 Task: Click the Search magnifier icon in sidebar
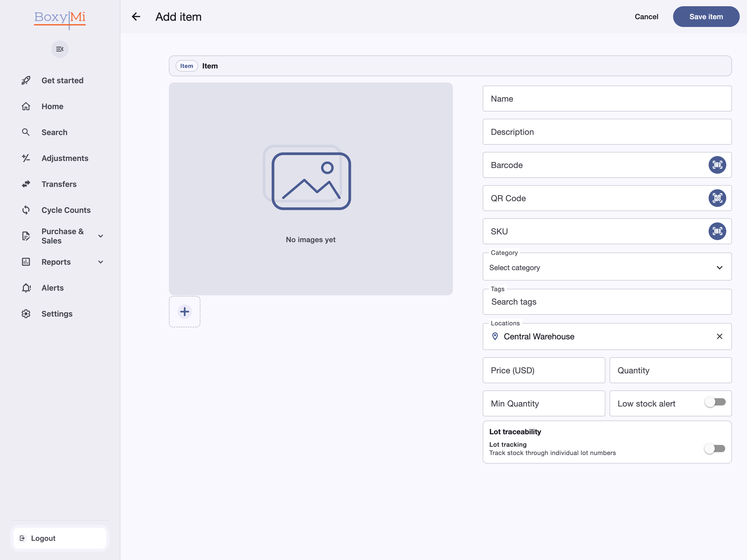click(x=26, y=132)
